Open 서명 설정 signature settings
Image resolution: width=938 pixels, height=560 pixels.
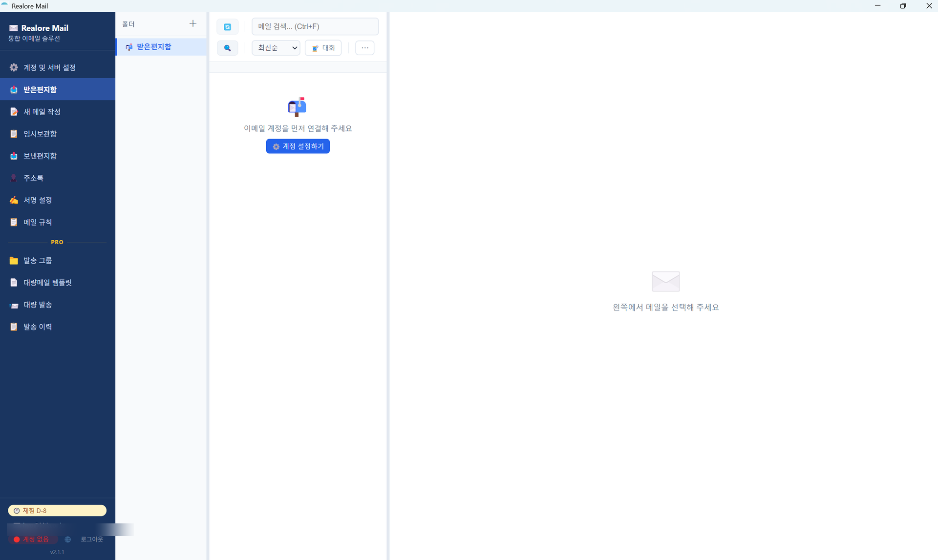point(58,200)
